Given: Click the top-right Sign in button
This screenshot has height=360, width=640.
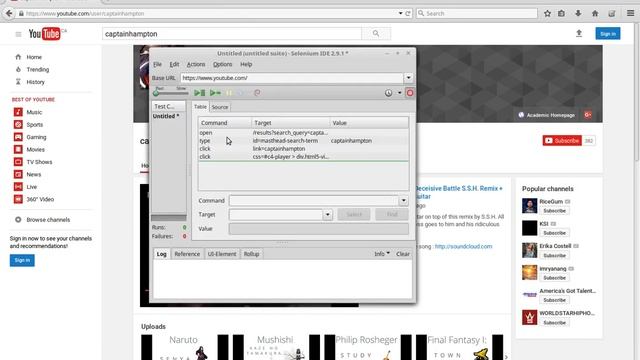Looking at the screenshot, I should (608, 33).
